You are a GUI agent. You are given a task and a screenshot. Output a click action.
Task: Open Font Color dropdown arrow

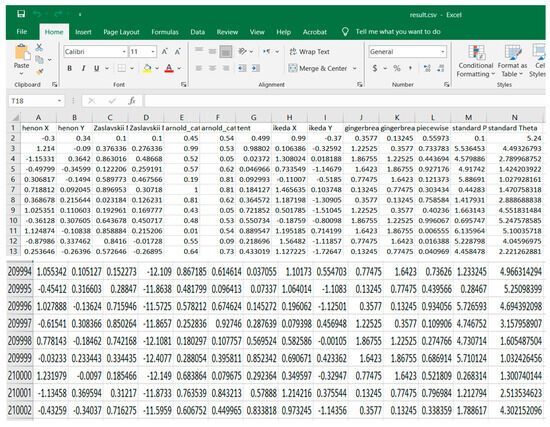[x=179, y=68]
